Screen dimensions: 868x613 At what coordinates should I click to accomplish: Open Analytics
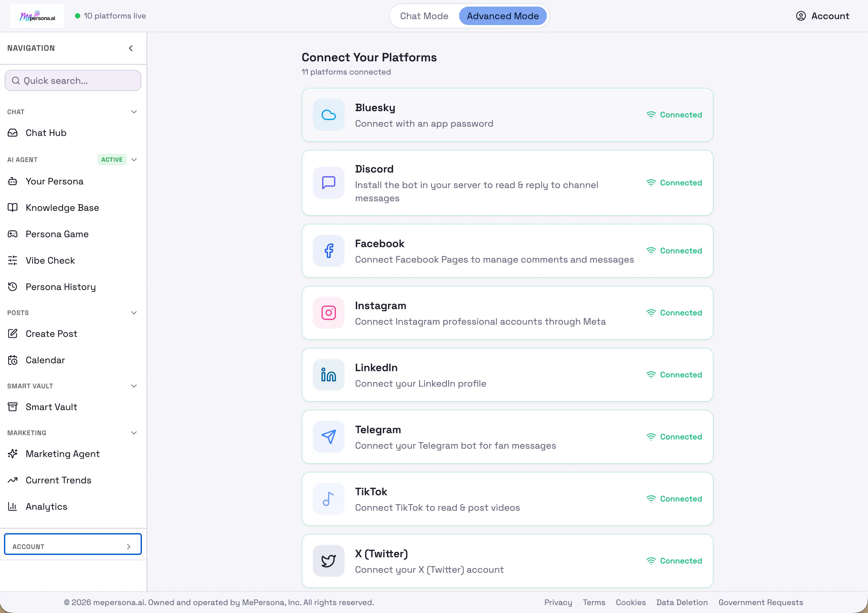[73, 507]
